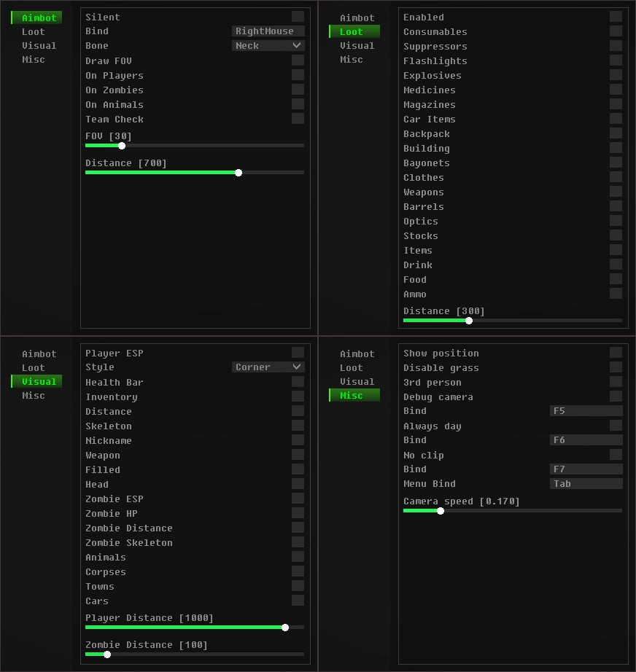Click the Menu Bind field showing Tab
This screenshot has width=636, height=672.
586,483
